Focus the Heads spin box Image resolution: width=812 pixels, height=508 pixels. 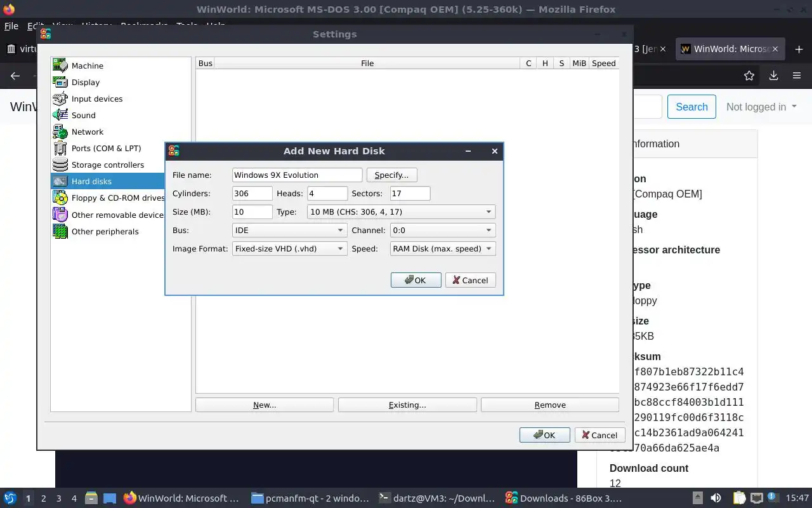click(327, 193)
